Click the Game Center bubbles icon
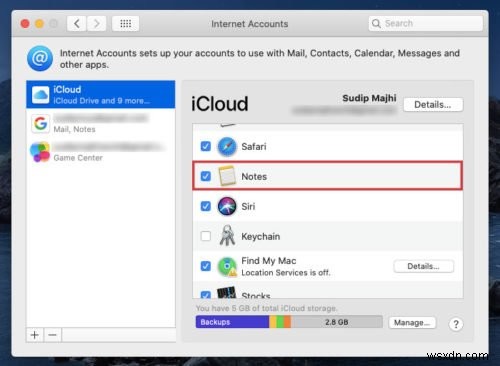Image resolution: width=500 pixels, height=366 pixels. 40,152
